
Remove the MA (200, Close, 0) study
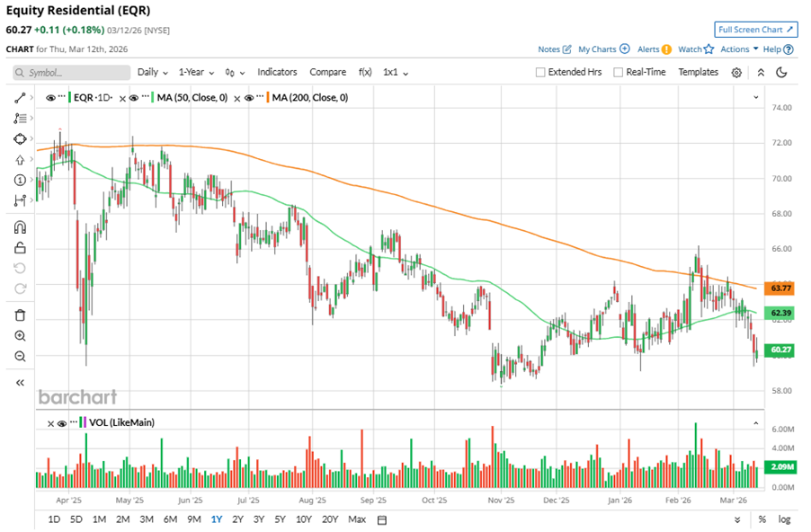(x=236, y=98)
